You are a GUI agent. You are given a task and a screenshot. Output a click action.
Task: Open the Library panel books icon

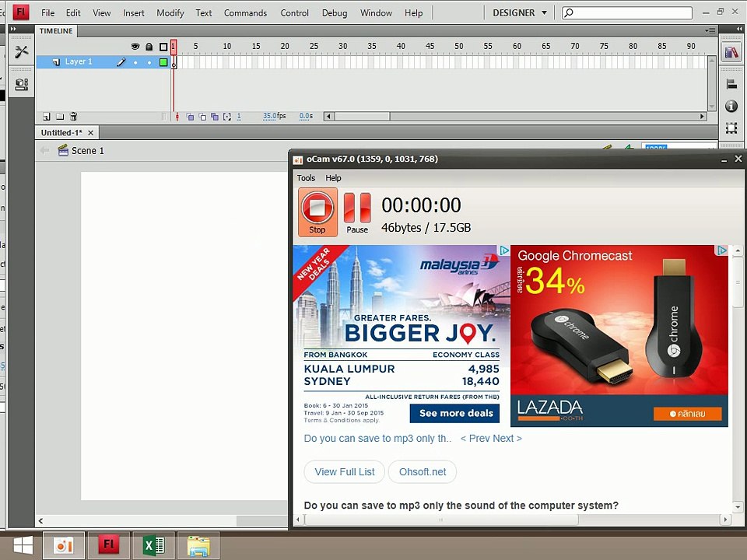[731, 51]
